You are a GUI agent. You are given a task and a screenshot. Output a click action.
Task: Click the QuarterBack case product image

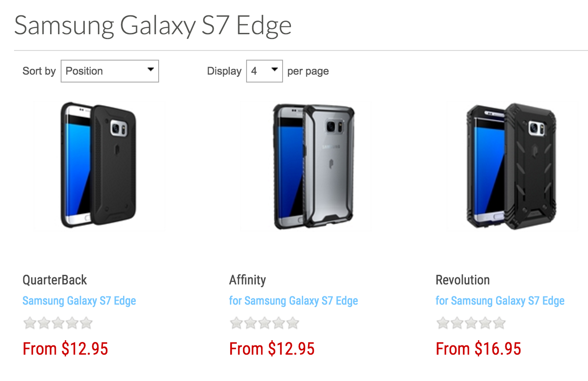tap(99, 166)
